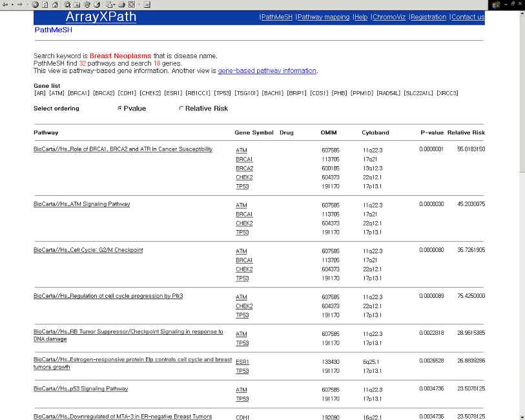Screen dimensions: 525x420
Task: Click [BACH1] in the gene list
Action: pos(273,93)
